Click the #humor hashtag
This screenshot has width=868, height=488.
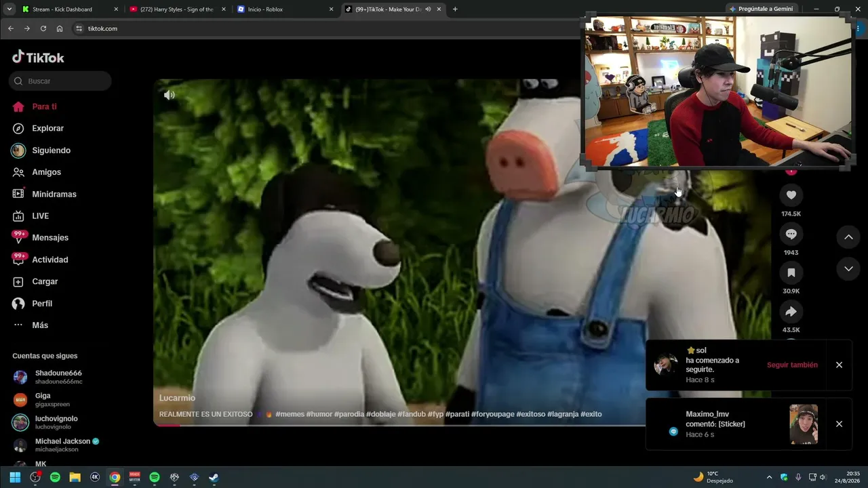pyautogui.click(x=319, y=414)
